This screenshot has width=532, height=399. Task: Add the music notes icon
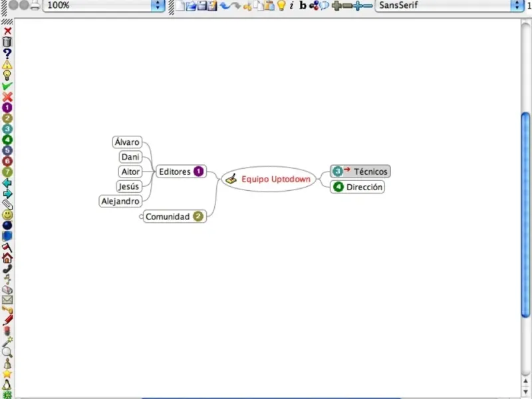7,279
